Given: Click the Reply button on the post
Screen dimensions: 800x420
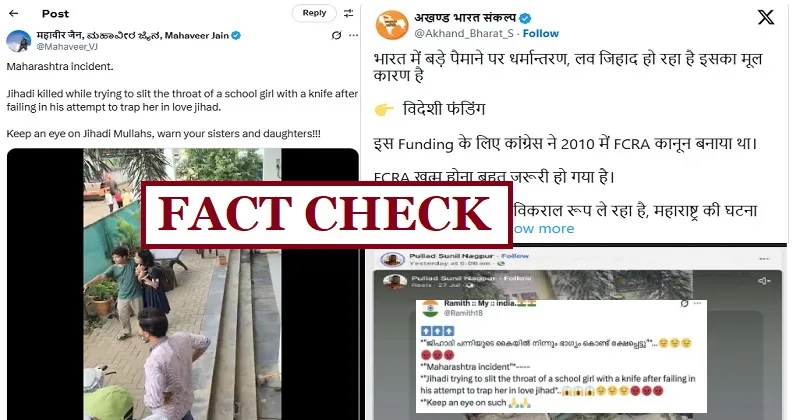Looking at the screenshot, I should (314, 13).
